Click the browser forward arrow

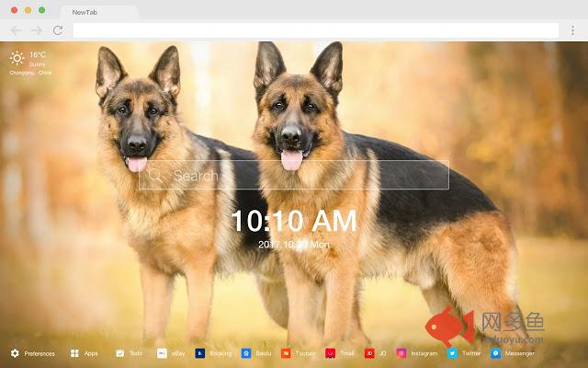pyautogui.click(x=37, y=30)
